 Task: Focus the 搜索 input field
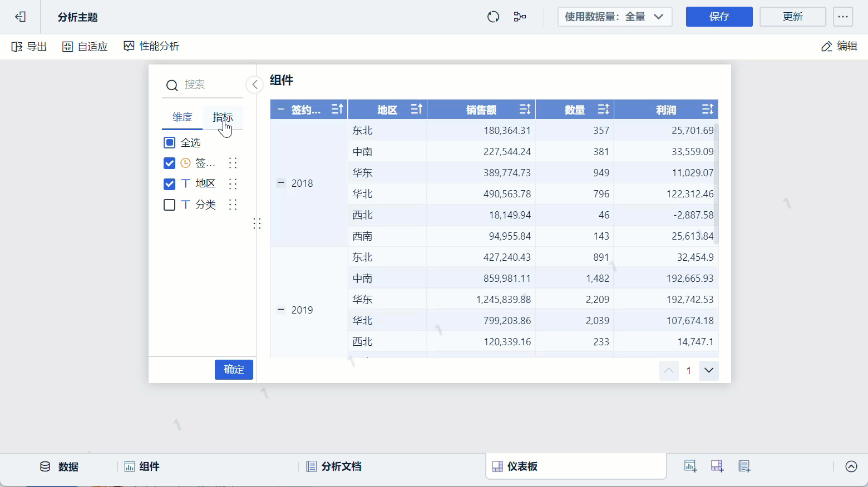point(213,85)
